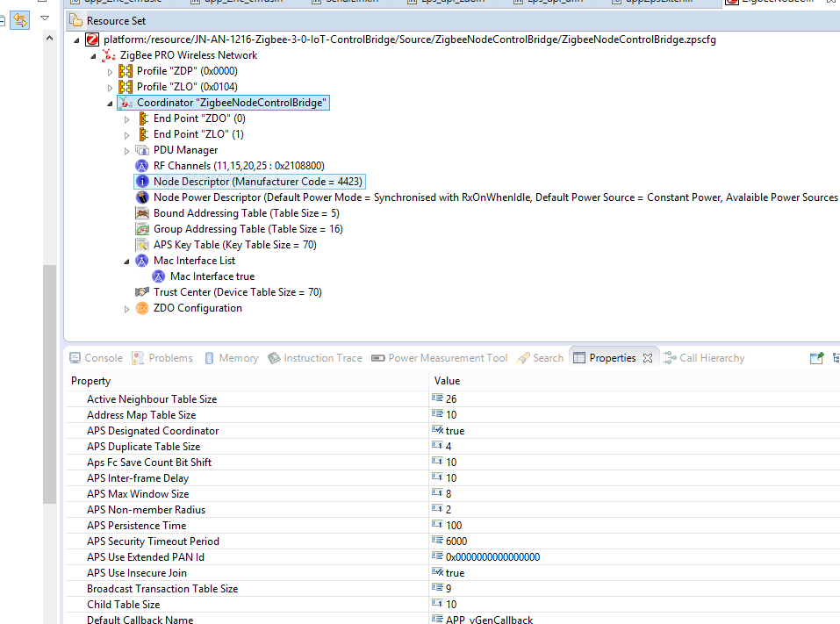The height and width of the screenshot is (624, 840).
Task: Click the ZDO Configuration orange icon
Action: coord(142,308)
